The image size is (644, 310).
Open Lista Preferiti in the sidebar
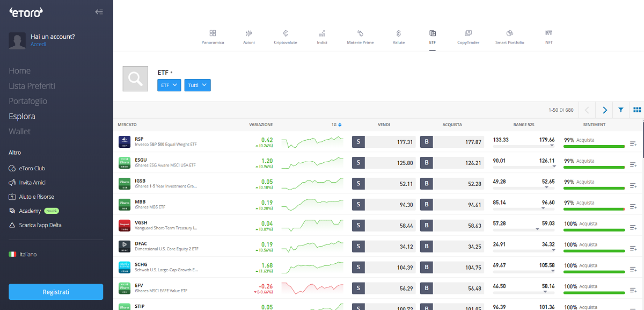tap(32, 86)
